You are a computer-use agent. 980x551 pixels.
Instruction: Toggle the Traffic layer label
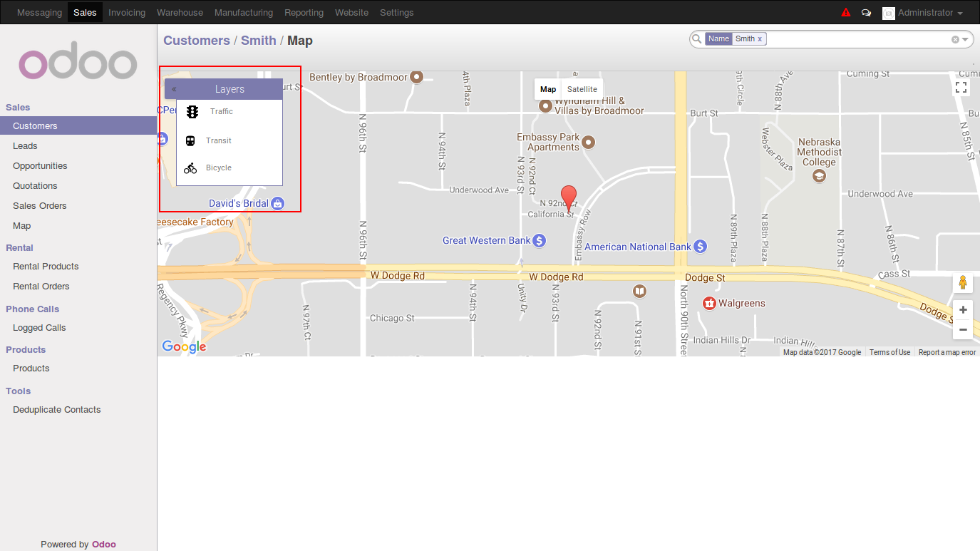(222, 111)
